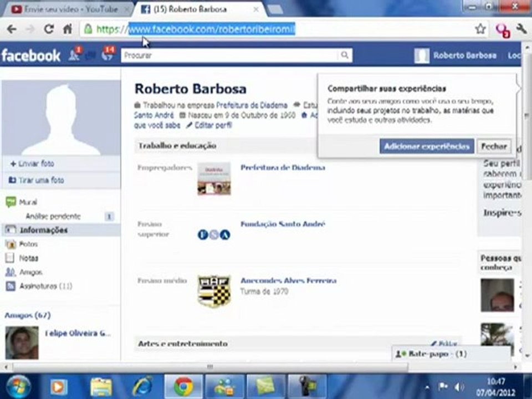Click Felipe Oliveira friend photo
The image size is (532, 399).
[22, 342]
